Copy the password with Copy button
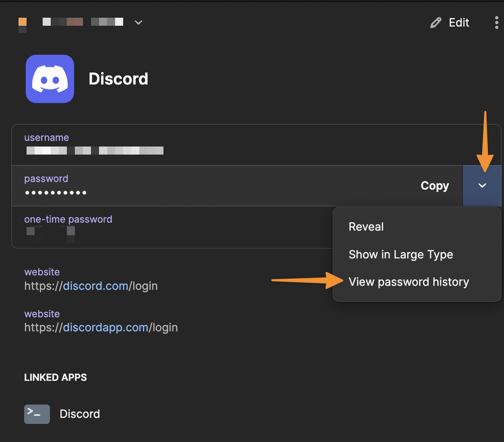The width and height of the screenshot is (504, 442). 434,186
